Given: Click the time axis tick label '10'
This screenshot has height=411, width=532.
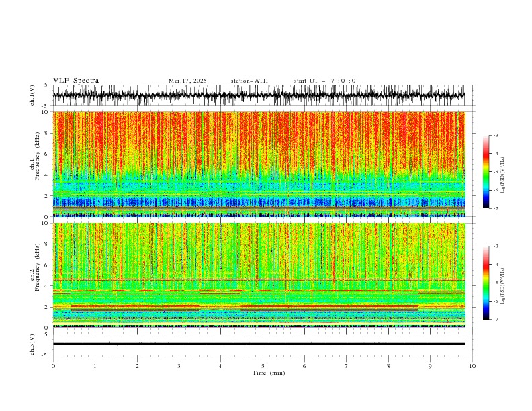Looking at the screenshot, I should 472,366.
